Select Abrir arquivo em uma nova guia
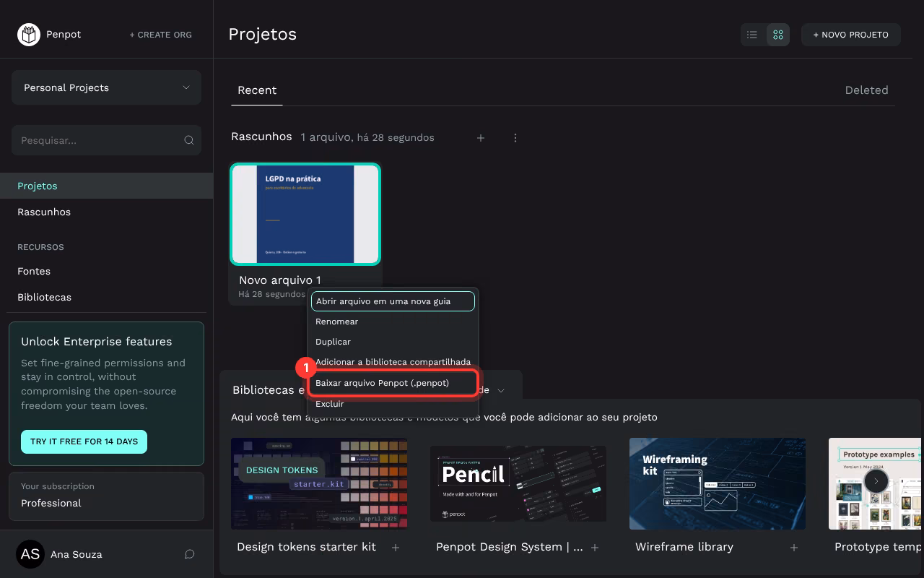This screenshot has height=578, width=924. pos(393,301)
